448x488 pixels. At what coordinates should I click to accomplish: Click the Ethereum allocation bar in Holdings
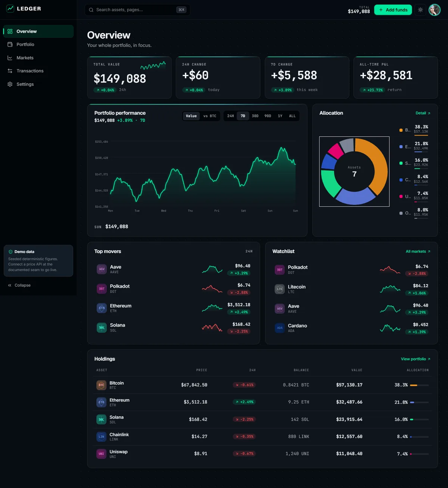point(419,402)
